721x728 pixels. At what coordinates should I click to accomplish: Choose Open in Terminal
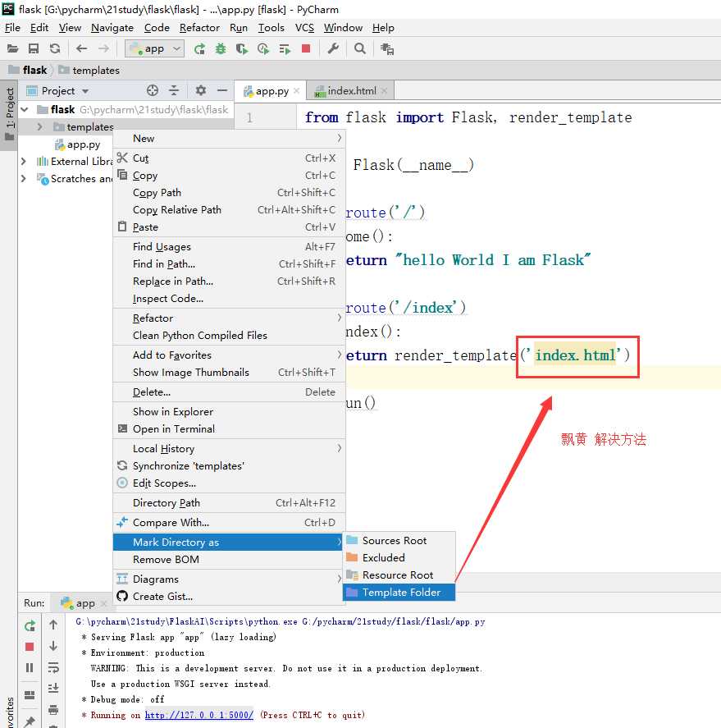229,429
